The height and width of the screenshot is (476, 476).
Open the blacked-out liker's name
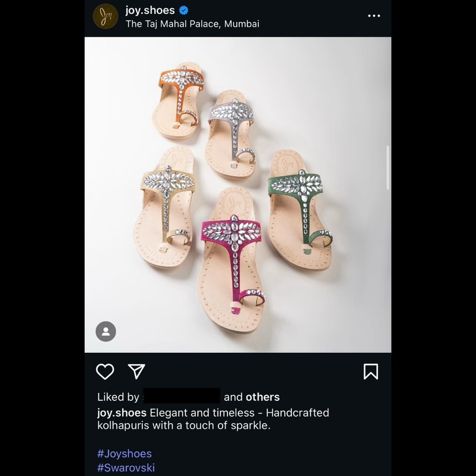point(181,396)
